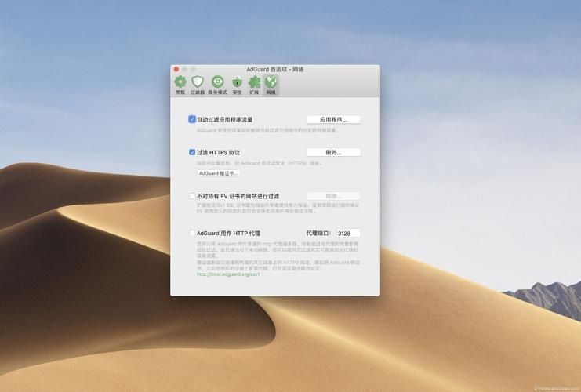
Task: Uncheck 自动过滤应用程序流量 checkbox
Action: 192,119
